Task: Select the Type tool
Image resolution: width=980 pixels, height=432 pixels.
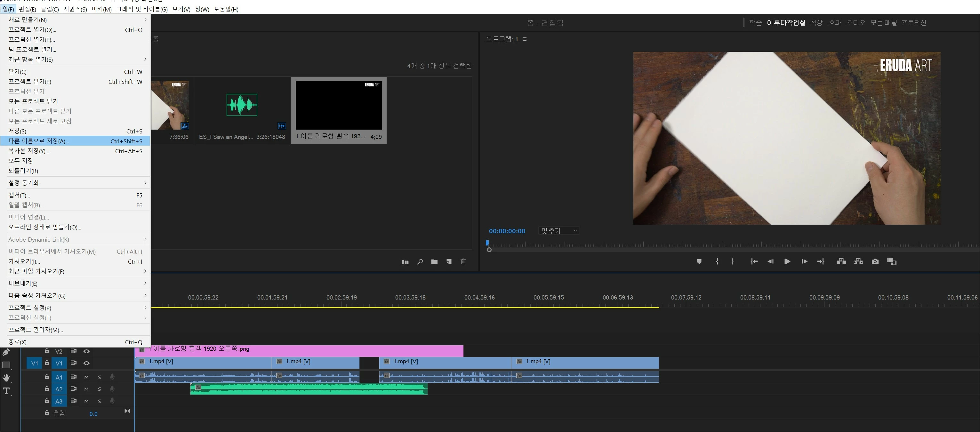Action: click(x=6, y=391)
